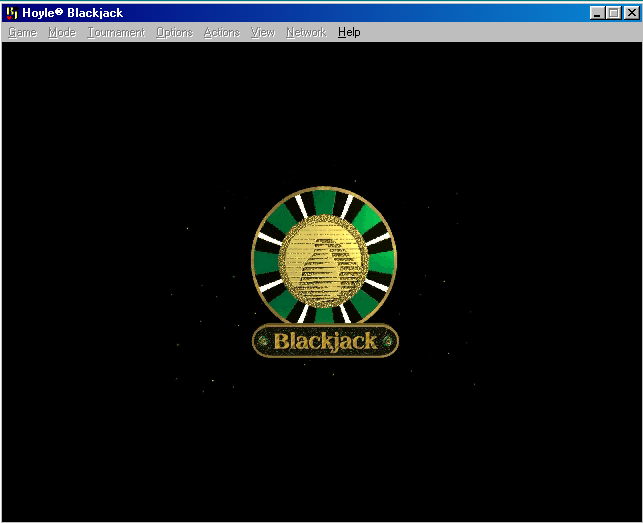The image size is (643, 523).
Task: Click the gold Blackjack nameplate
Action: pos(325,341)
